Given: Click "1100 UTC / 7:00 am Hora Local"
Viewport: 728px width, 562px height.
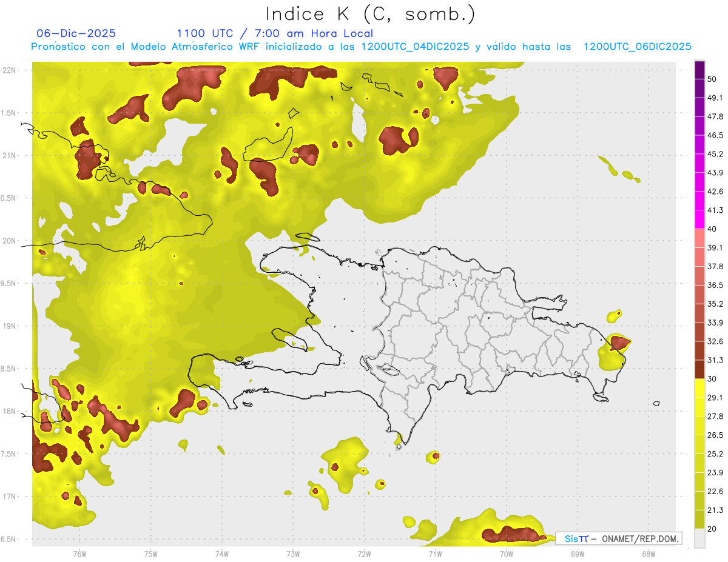Looking at the screenshot, I should [275, 33].
